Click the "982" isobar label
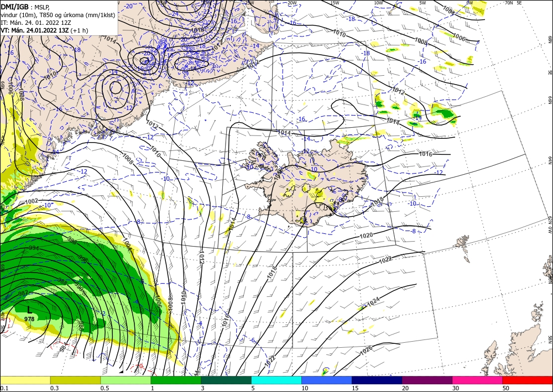This screenshot has height=392, width=553. point(23,293)
